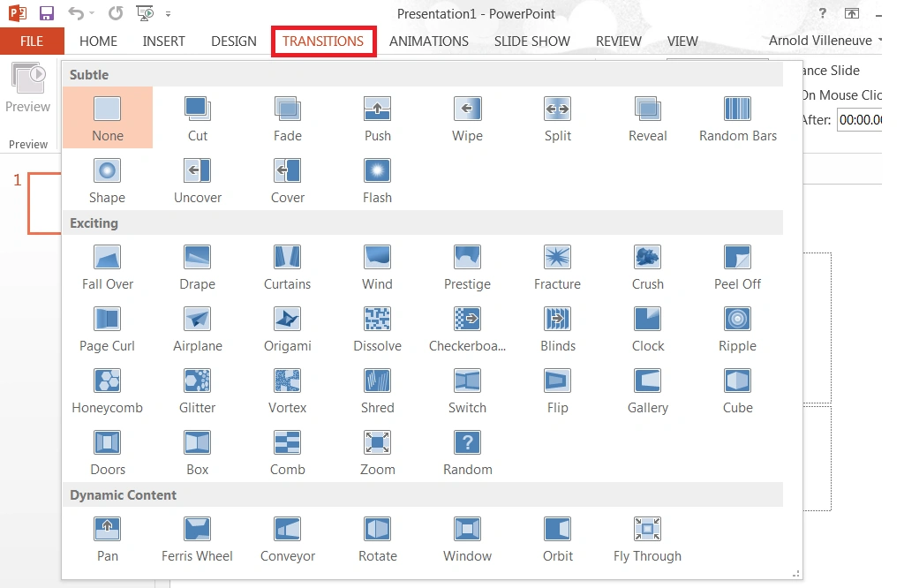Apply the Push transition effect
This screenshot has width=904, height=588.
(x=377, y=118)
